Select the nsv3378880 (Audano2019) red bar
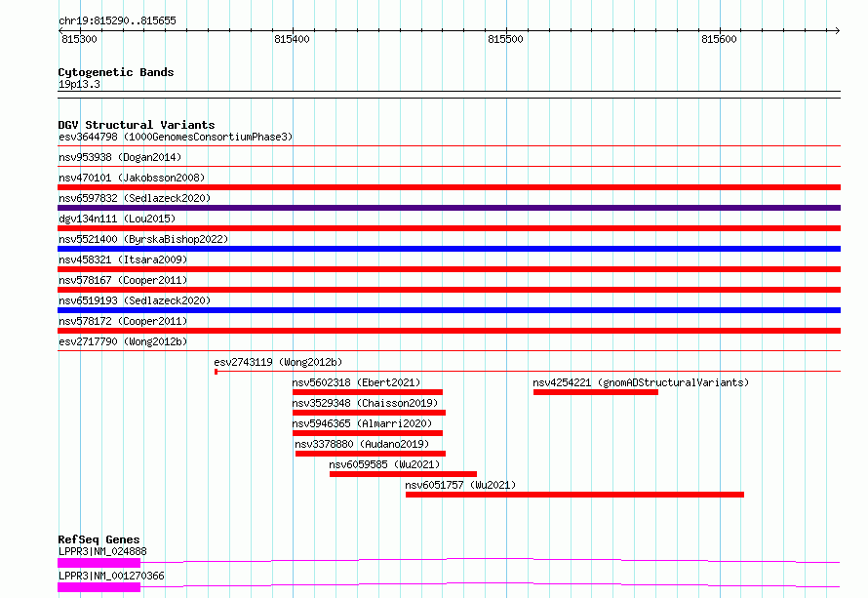This screenshot has height=598, width=868. pyautogui.click(x=371, y=454)
